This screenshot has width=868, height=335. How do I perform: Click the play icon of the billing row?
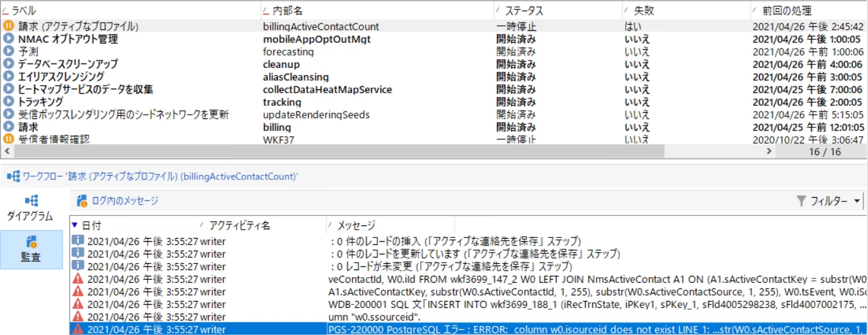[x=8, y=127]
